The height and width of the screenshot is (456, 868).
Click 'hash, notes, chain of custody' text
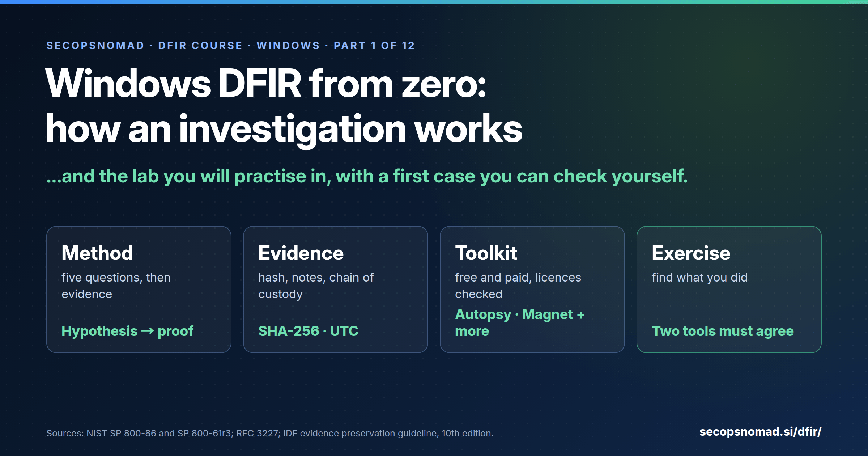(x=316, y=286)
